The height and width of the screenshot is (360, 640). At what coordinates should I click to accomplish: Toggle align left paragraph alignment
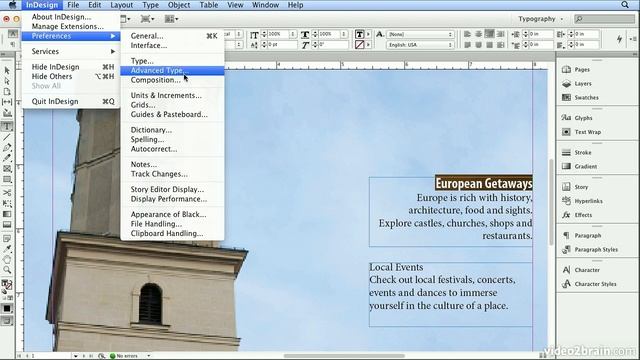pos(467,34)
